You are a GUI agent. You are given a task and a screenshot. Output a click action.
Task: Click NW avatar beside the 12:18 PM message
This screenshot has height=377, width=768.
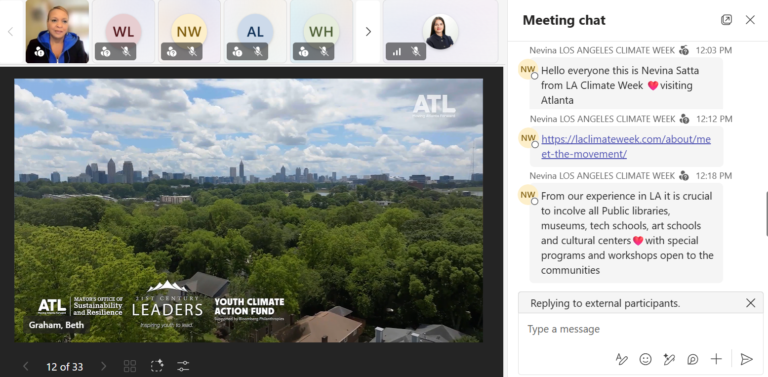[x=528, y=195]
